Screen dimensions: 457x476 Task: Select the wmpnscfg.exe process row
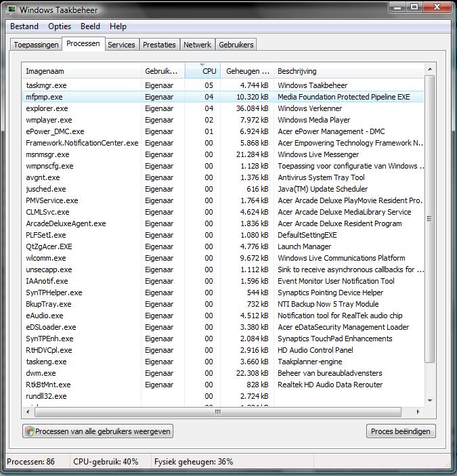click(223, 166)
